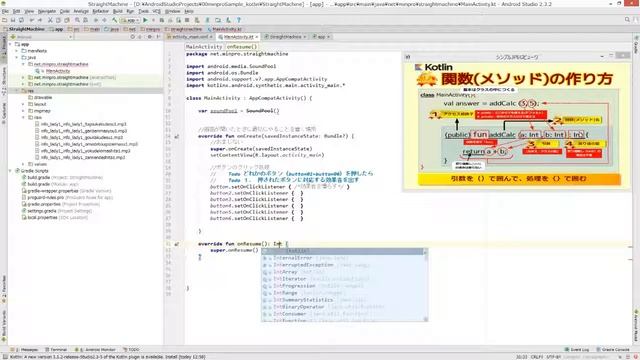Click the Cut scissors icon
Image resolution: width=640 pixels, height=360 pixels.
point(50,20)
